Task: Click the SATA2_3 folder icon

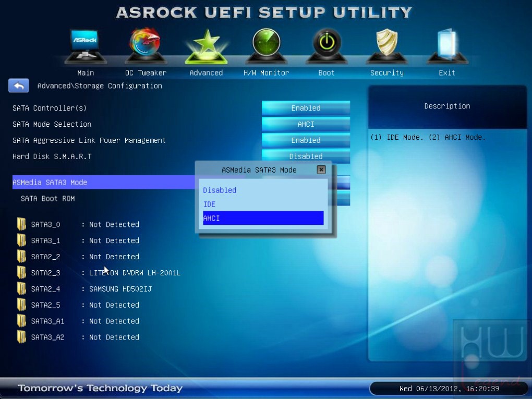Action: point(21,272)
